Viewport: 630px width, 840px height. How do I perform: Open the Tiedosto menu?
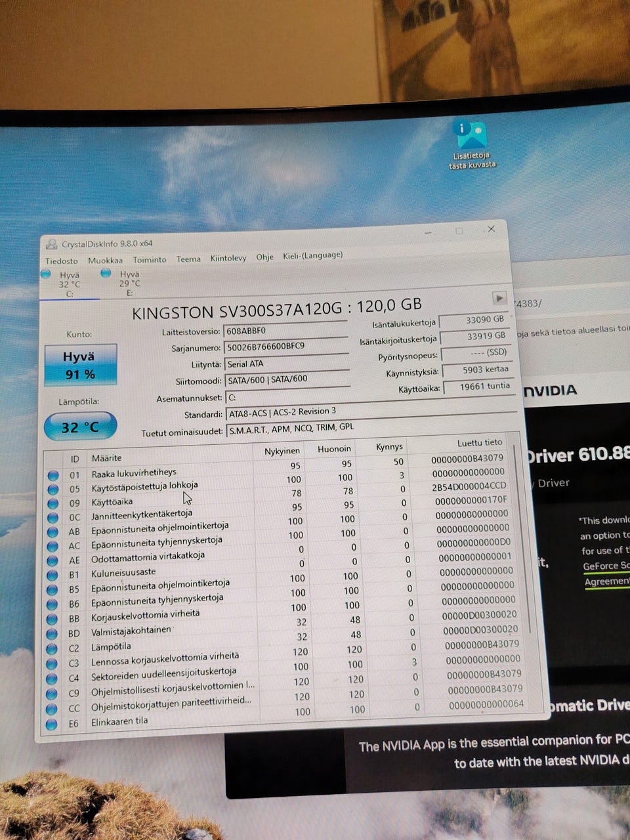[x=61, y=261]
